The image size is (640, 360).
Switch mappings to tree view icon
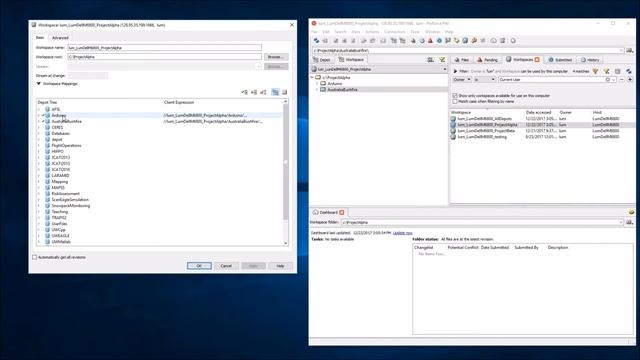coord(276,92)
